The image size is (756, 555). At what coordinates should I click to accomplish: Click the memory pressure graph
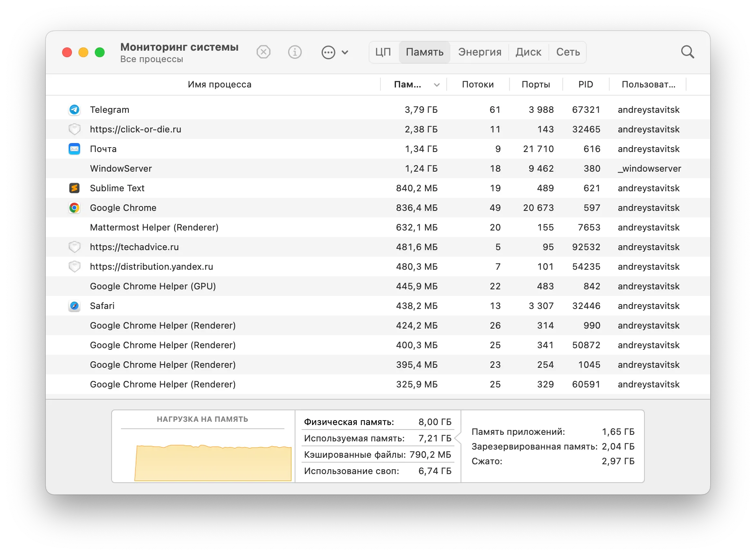point(212,462)
